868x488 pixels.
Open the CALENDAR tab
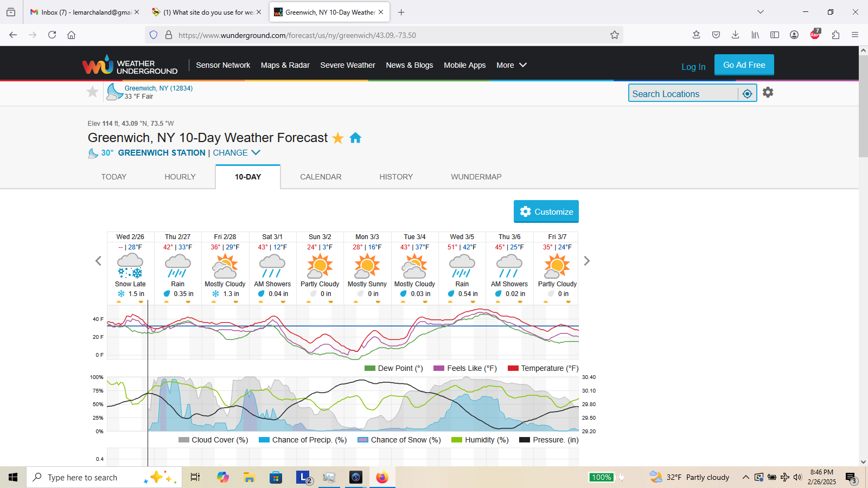tap(321, 177)
